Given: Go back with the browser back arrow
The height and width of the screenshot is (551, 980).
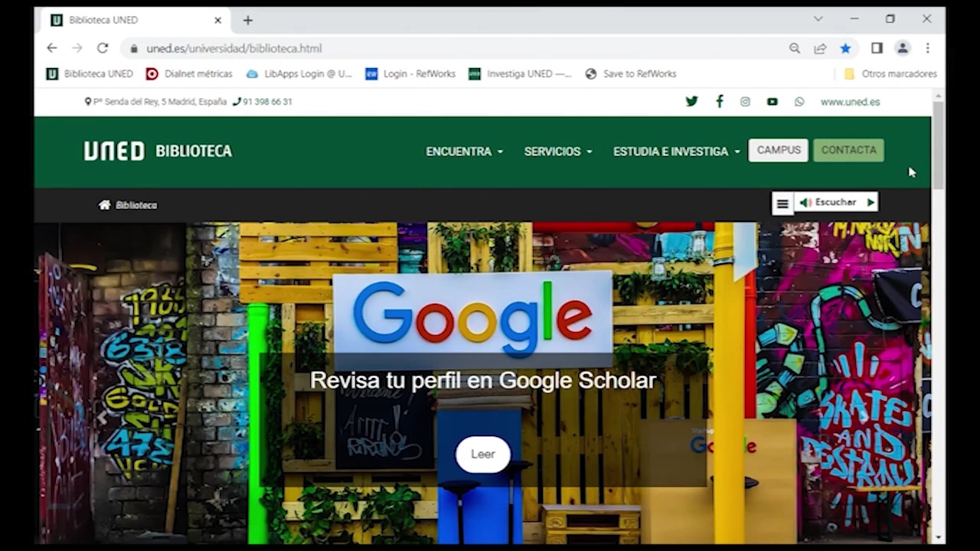Looking at the screenshot, I should coord(52,48).
